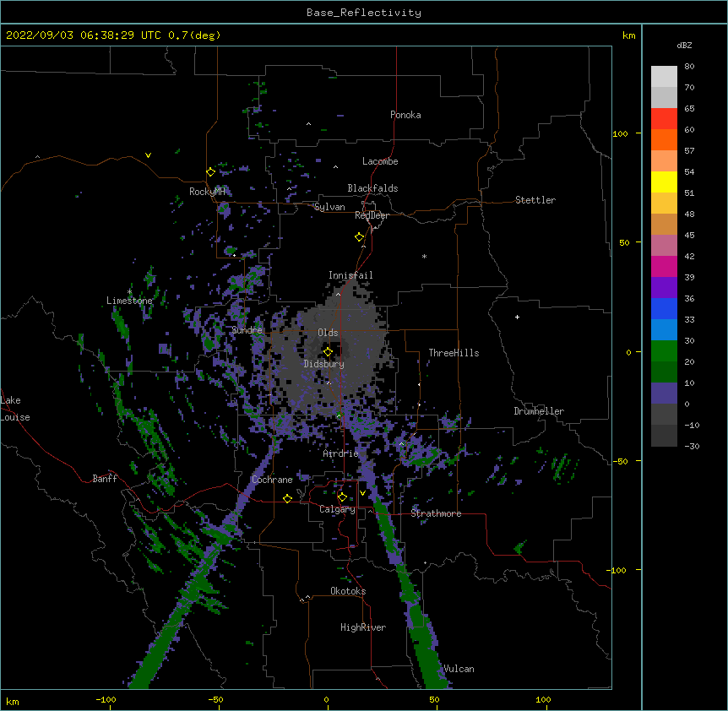
Task: Select the RedDeer city label
Action: (372, 215)
